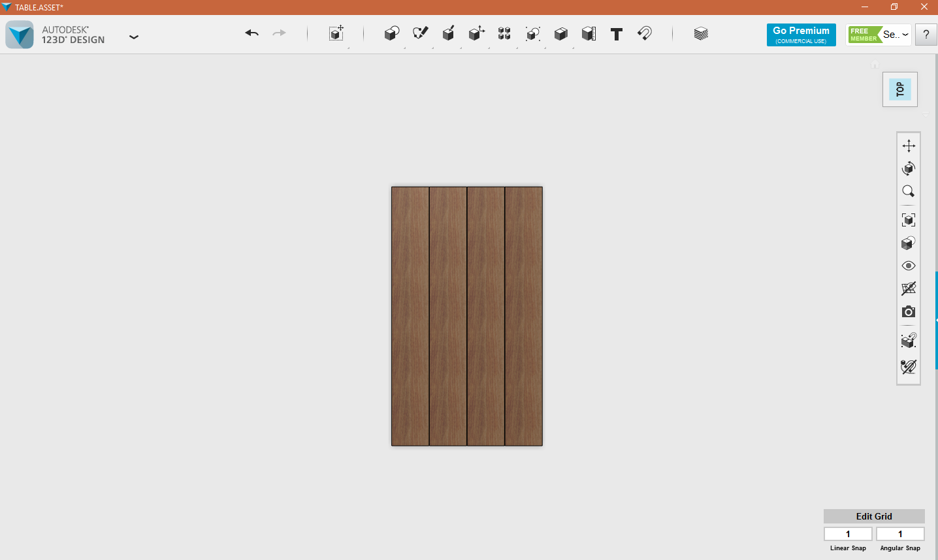Select the Text tool

pos(616,33)
